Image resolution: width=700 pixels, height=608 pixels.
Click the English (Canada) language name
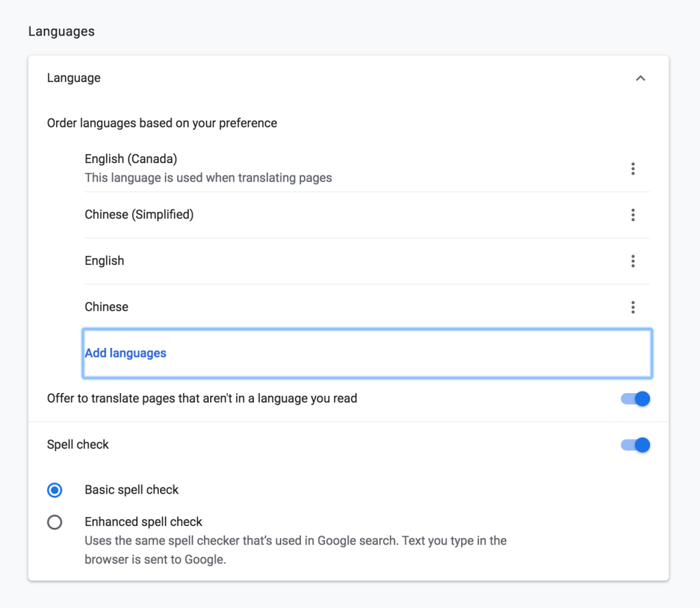click(131, 159)
